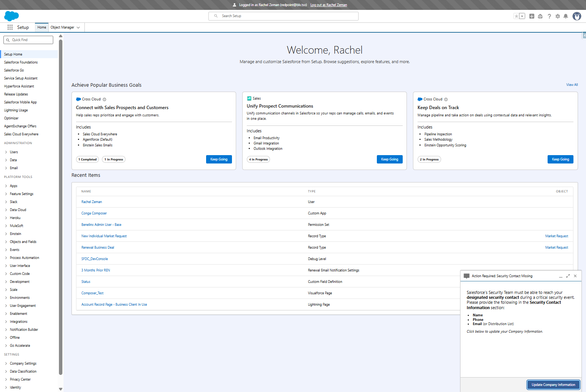
Task: Click the 1 Completed badge
Action: click(x=87, y=159)
